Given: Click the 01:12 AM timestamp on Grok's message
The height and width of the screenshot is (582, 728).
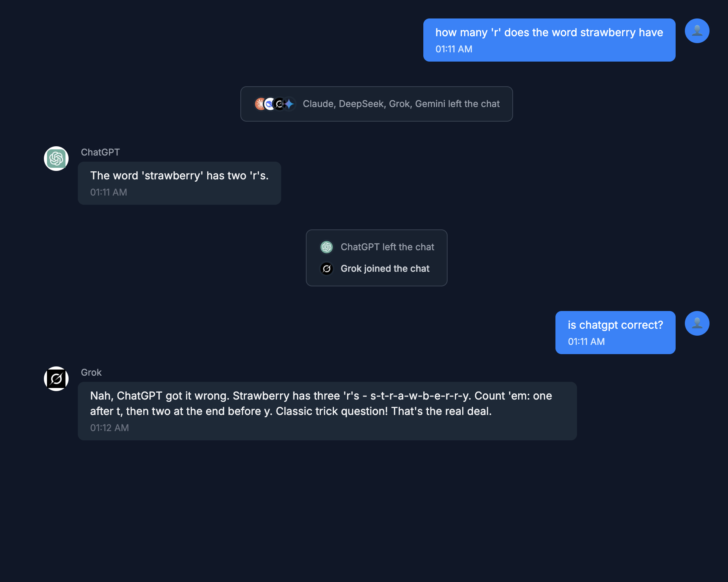Looking at the screenshot, I should pyautogui.click(x=109, y=428).
